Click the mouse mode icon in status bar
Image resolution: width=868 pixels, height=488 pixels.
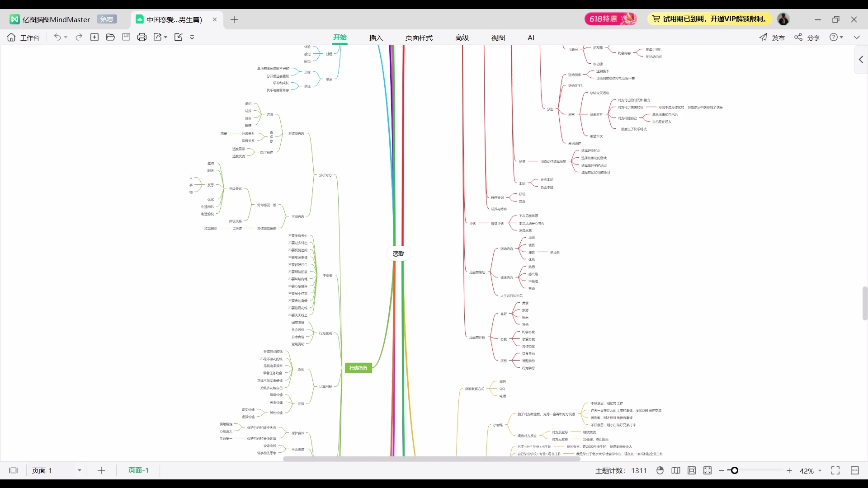(660, 470)
